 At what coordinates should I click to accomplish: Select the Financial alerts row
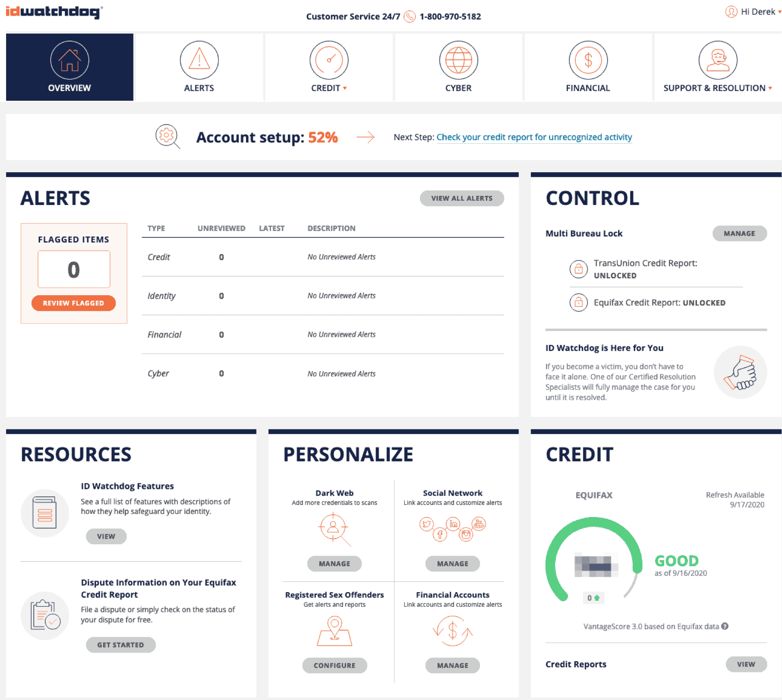(323, 335)
